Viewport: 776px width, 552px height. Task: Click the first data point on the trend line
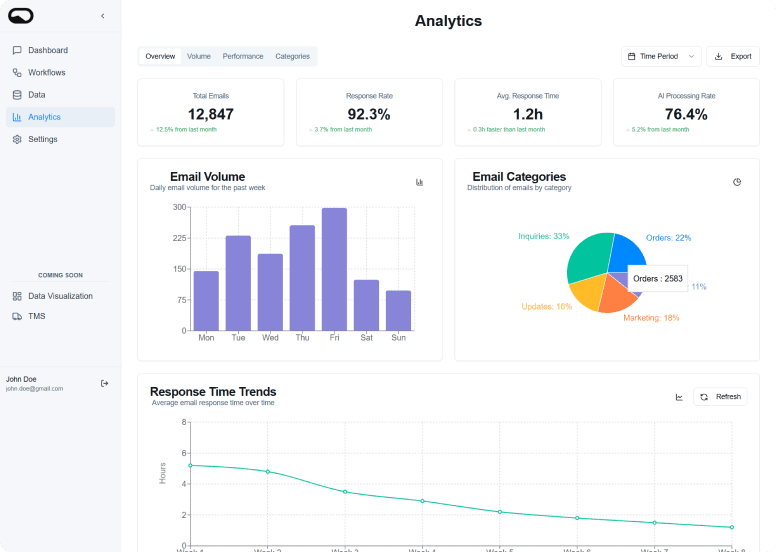tap(191, 465)
